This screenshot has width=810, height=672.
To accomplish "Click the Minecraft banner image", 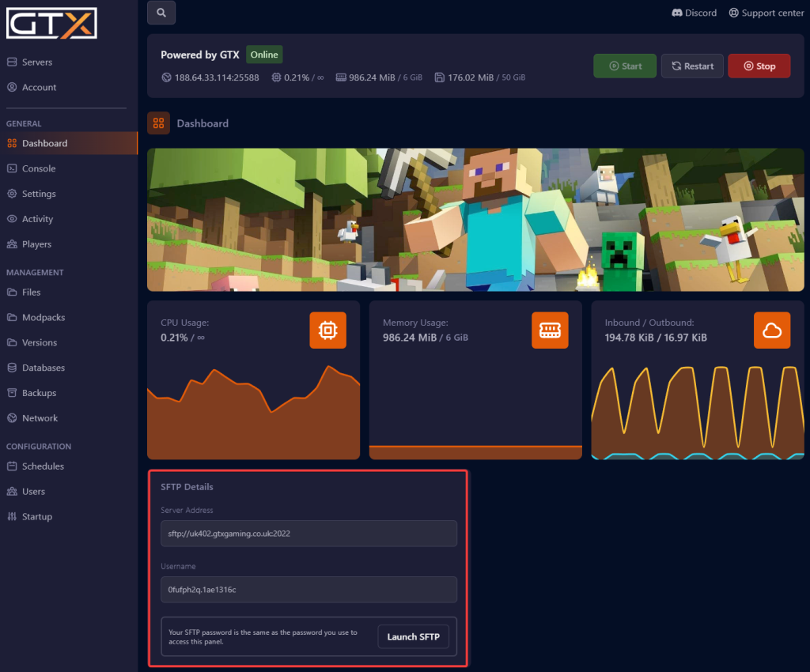I will 475,220.
